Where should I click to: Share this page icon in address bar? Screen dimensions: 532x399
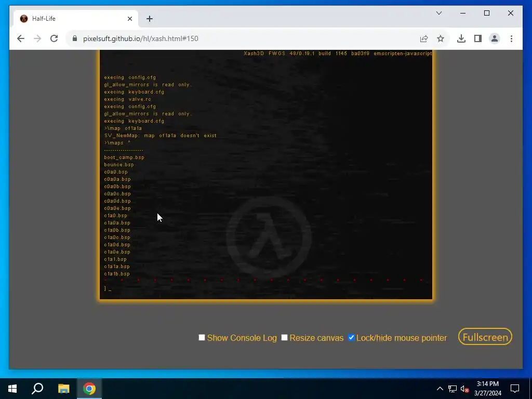coord(424,38)
